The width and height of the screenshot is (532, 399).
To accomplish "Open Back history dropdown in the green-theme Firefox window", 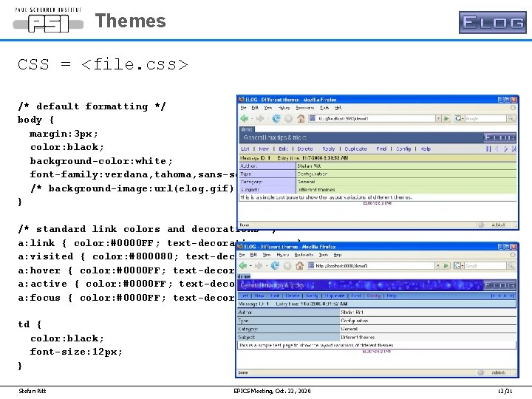I will click(x=252, y=118).
